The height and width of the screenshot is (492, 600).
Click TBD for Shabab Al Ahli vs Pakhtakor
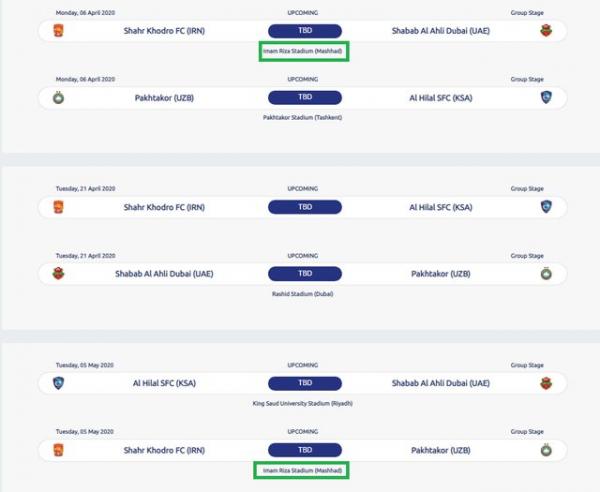(x=305, y=273)
